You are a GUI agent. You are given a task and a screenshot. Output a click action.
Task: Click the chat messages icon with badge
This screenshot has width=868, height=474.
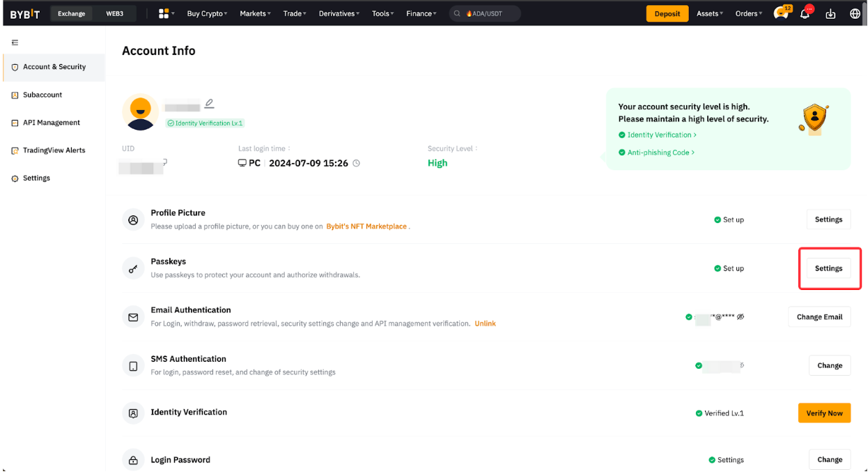tap(781, 14)
